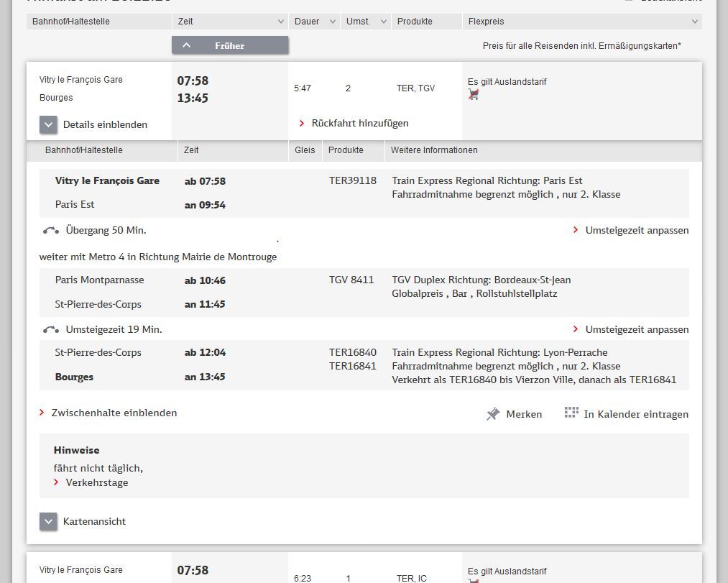
Task: Save the connection with Merken
Action: [x=524, y=414]
